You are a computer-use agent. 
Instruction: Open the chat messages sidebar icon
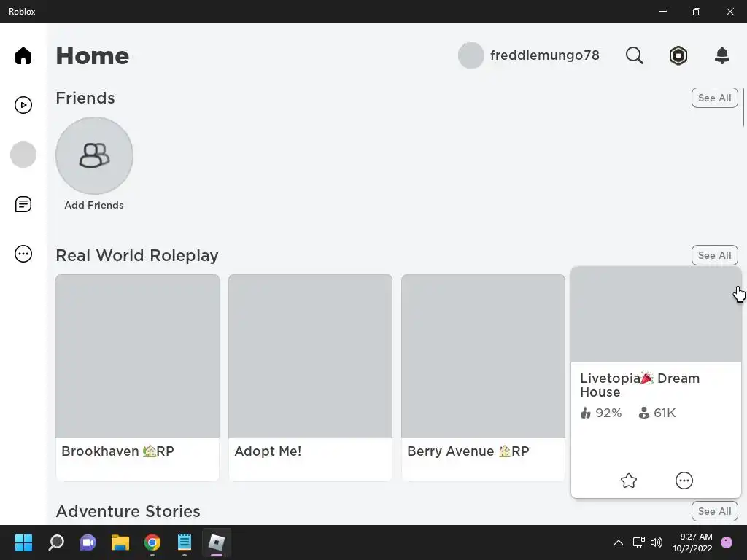23,204
